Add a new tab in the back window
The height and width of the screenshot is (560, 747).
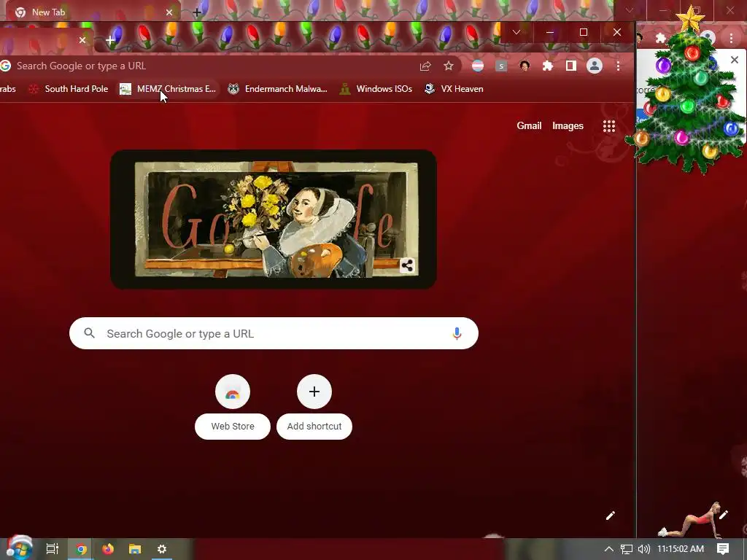197,12
